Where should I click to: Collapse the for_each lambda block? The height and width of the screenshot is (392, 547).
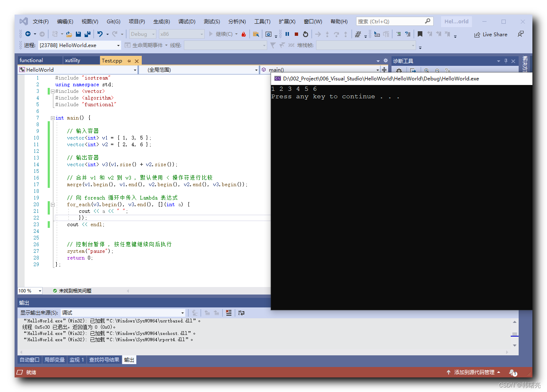tap(53, 205)
